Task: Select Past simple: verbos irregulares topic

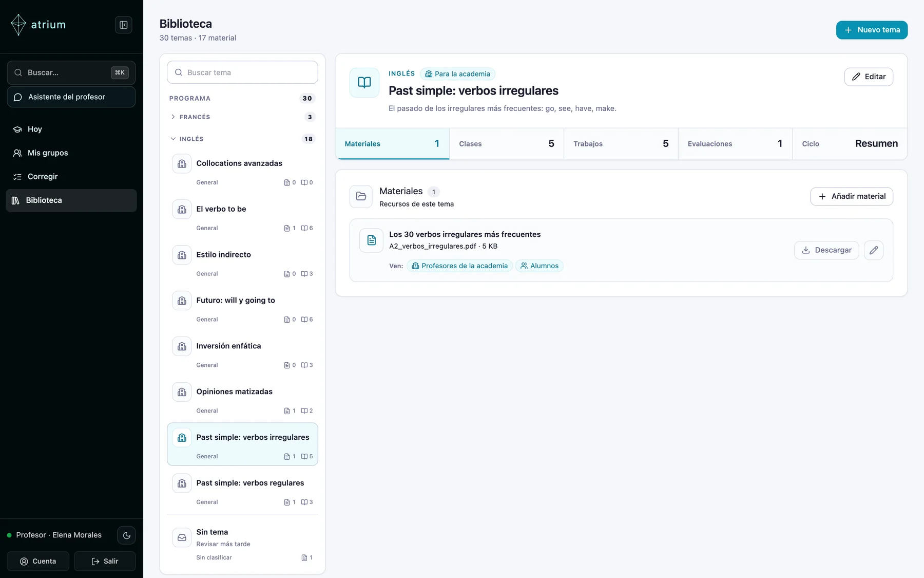Action: click(242, 444)
